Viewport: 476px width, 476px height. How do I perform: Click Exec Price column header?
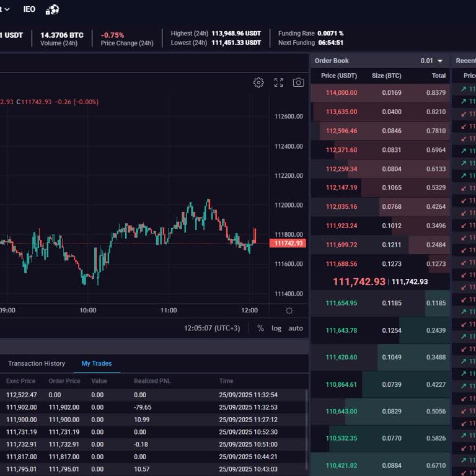click(x=20, y=381)
